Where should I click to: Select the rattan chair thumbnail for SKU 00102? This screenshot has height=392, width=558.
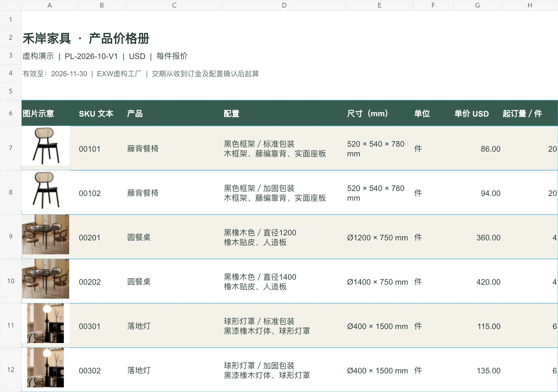pos(46,190)
